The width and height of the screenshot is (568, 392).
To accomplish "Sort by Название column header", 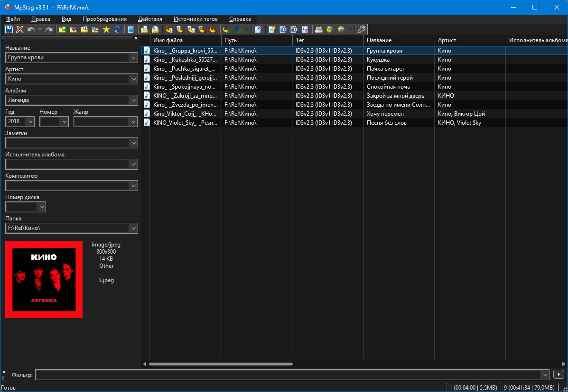I will 399,40.
